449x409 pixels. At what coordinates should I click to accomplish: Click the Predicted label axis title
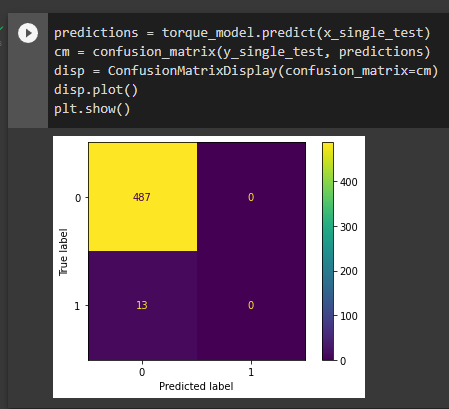click(196, 386)
